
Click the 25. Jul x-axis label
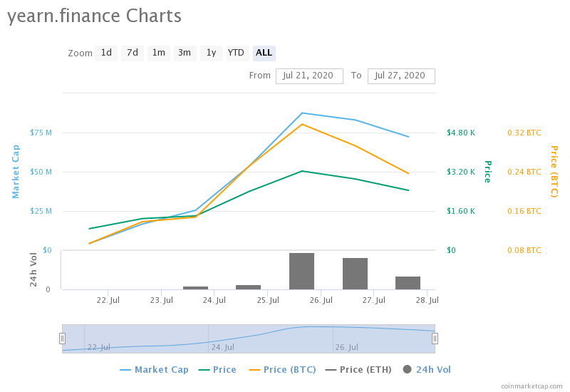click(268, 300)
